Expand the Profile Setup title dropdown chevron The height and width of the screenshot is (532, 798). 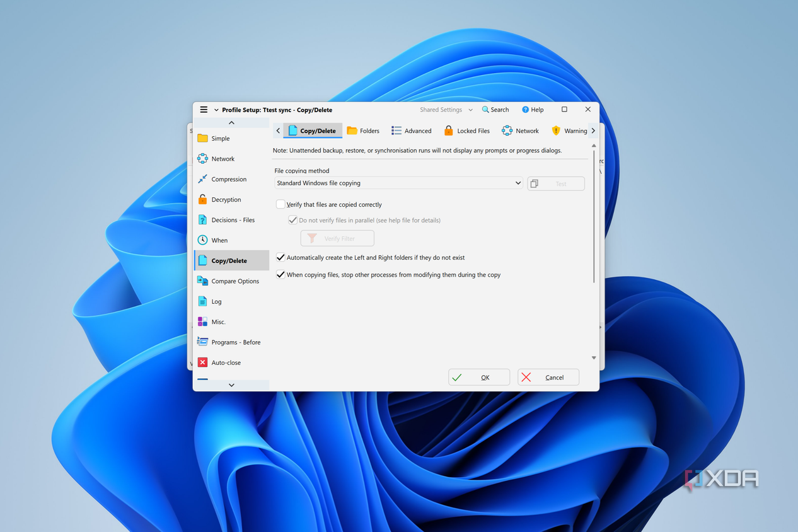coord(216,110)
